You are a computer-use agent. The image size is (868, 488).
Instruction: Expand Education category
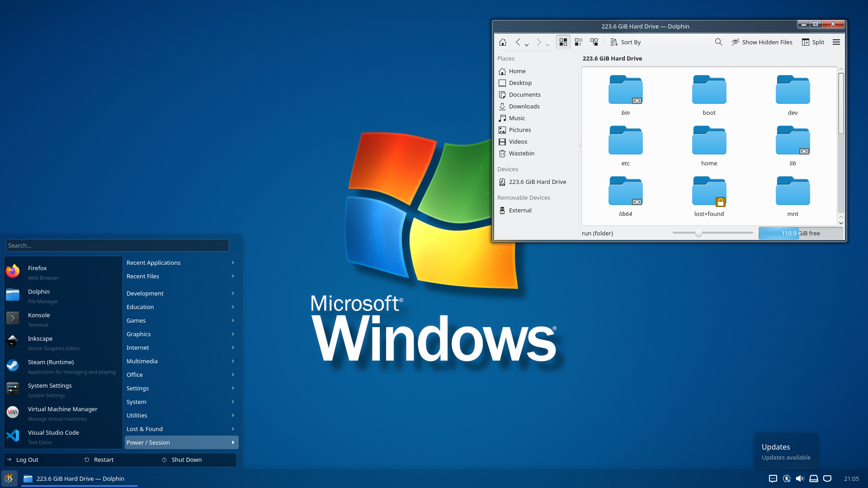(x=181, y=307)
